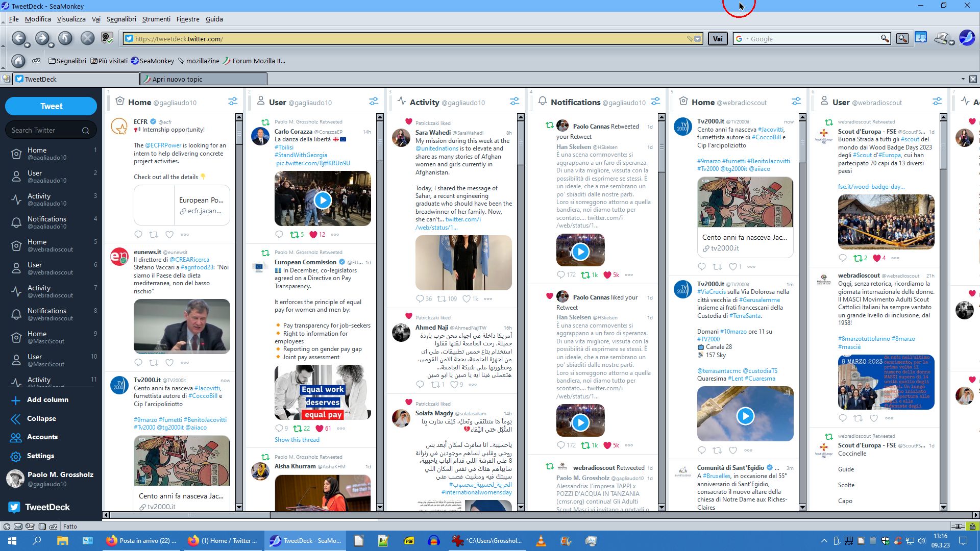Open column options for User @gagliaudo10

point(374,102)
